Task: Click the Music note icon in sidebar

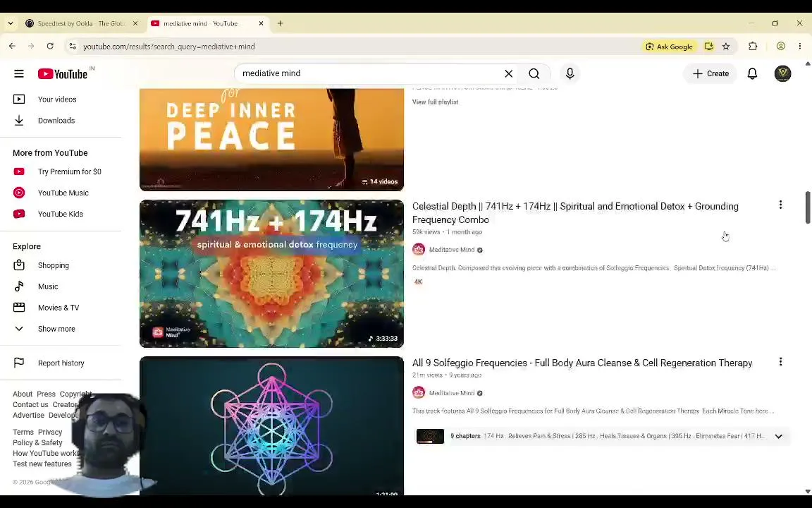Action: pos(19,286)
